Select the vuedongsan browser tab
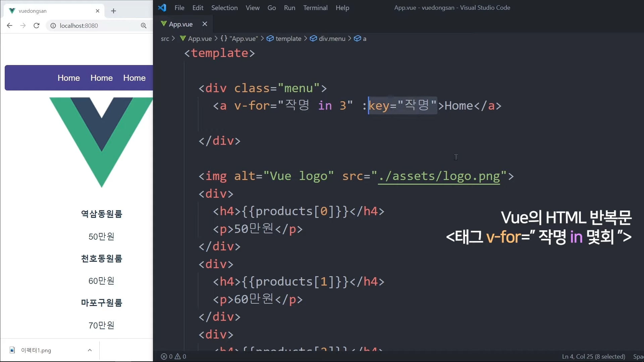Image resolution: width=644 pixels, height=362 pixels. coord(50,11)
